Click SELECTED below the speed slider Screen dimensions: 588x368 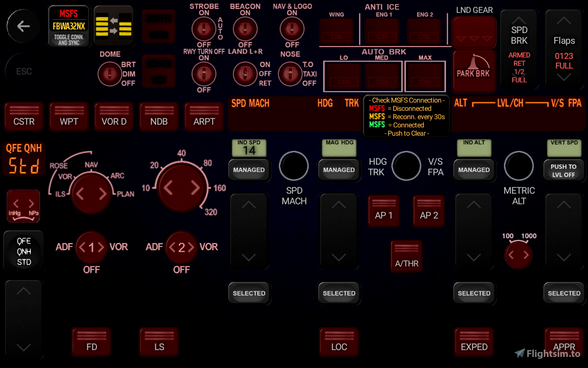249,293
